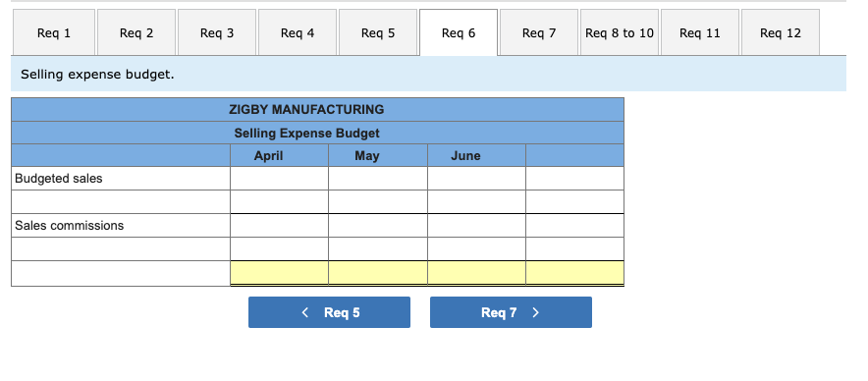This screenshot has height=381, width=868.
Task: Click blank label cell below Sales commissions
Action: click(121, 249)
